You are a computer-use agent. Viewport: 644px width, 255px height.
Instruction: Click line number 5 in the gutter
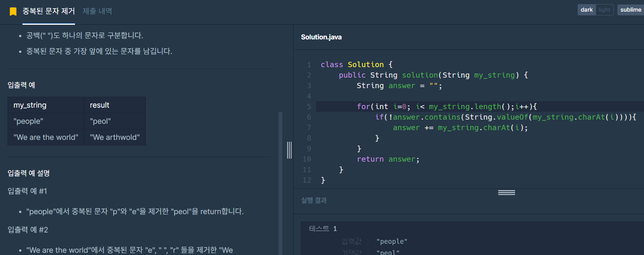click(309, 106)
